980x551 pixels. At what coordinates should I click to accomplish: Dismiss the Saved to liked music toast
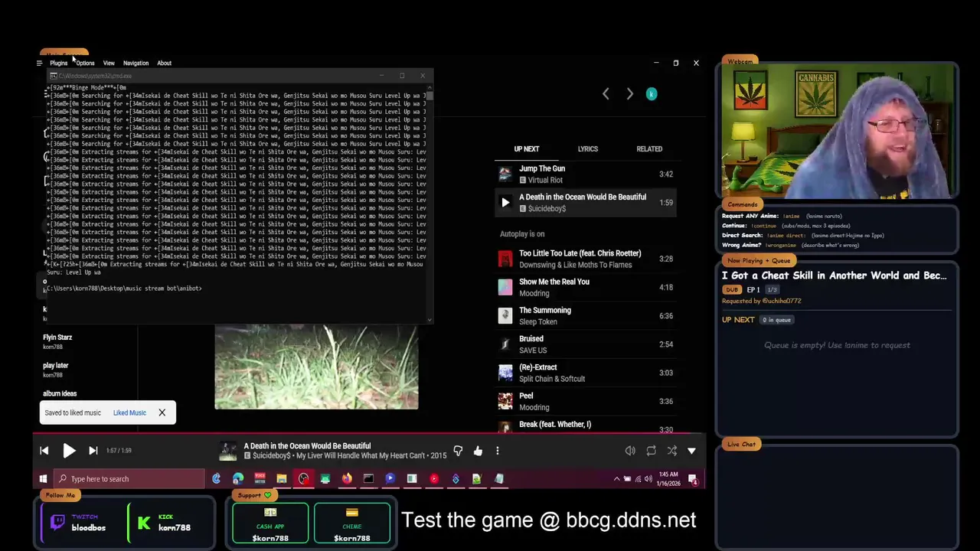click(x=162, y=413)
